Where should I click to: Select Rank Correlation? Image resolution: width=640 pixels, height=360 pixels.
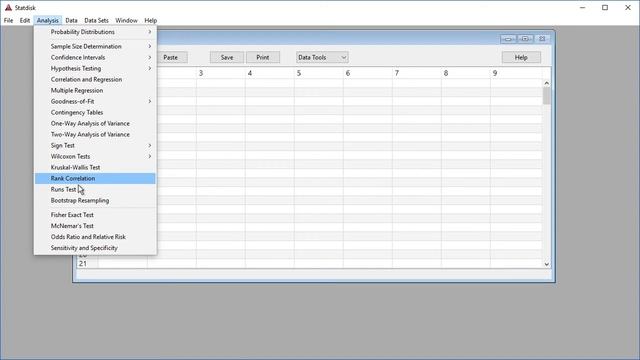coord(95,178)
